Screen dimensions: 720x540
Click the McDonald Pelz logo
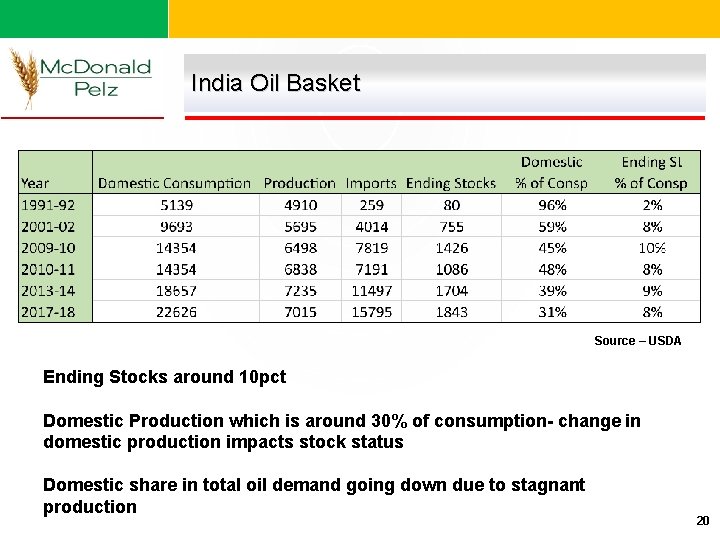tap(80, 78)
